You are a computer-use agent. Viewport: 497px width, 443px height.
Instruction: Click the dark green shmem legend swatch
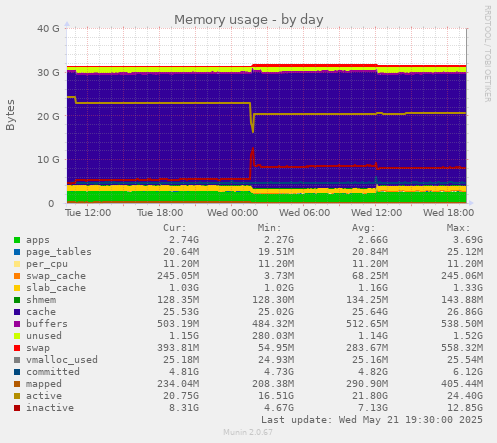(17, 300)
